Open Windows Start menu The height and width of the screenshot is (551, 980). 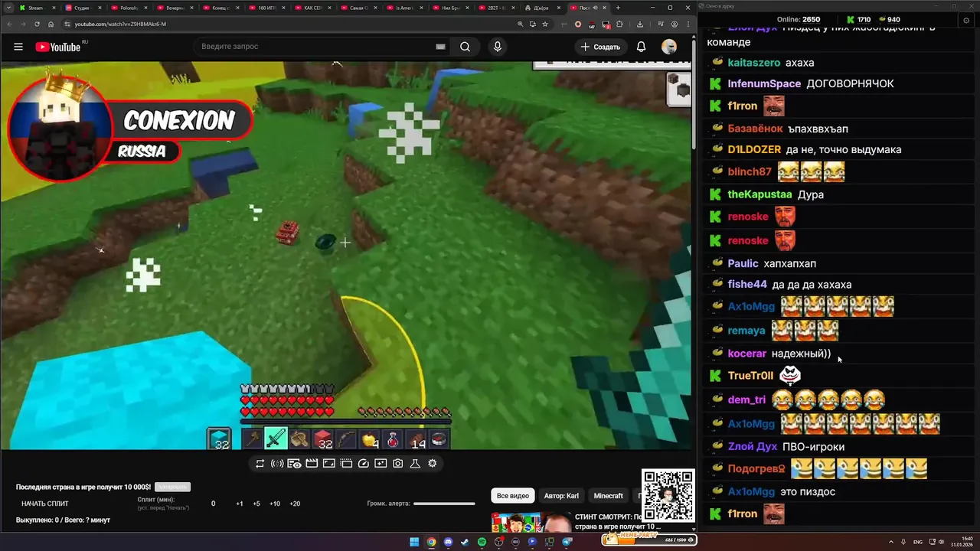(414, 542)
